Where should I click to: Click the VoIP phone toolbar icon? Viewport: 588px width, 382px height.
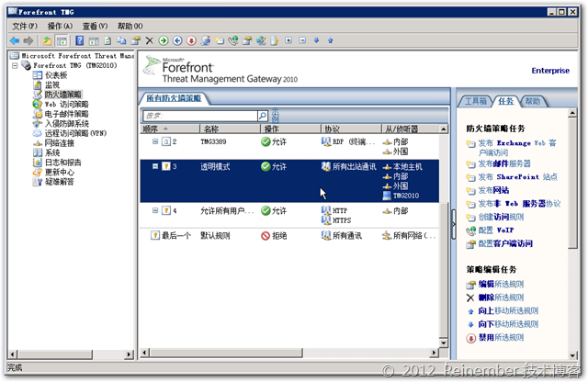[x=233, y=40]
